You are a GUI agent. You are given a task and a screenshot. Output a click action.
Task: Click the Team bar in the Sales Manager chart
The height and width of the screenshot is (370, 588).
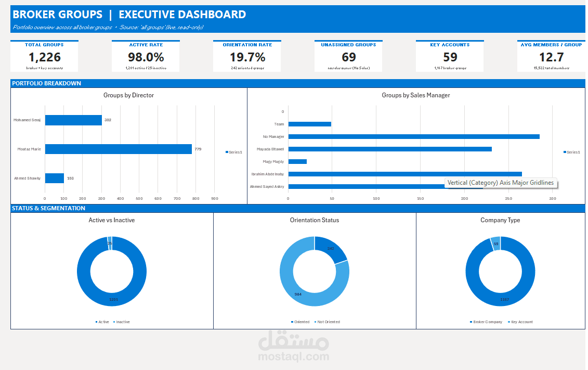click(x=310, y=124)
